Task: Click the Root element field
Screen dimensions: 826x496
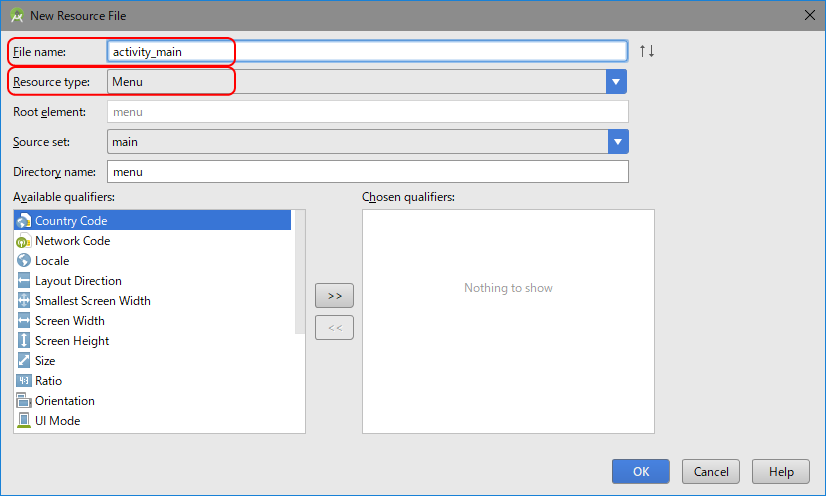Action: pos(368,112)
